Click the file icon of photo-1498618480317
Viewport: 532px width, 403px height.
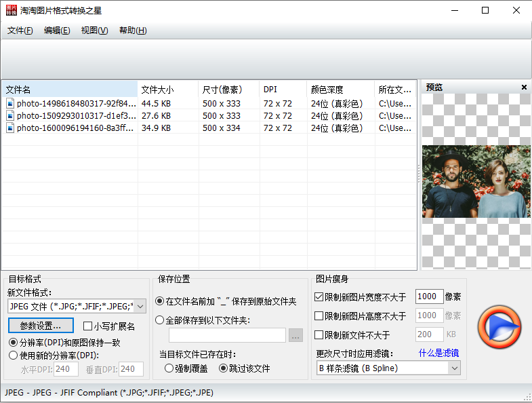[10, 104]
